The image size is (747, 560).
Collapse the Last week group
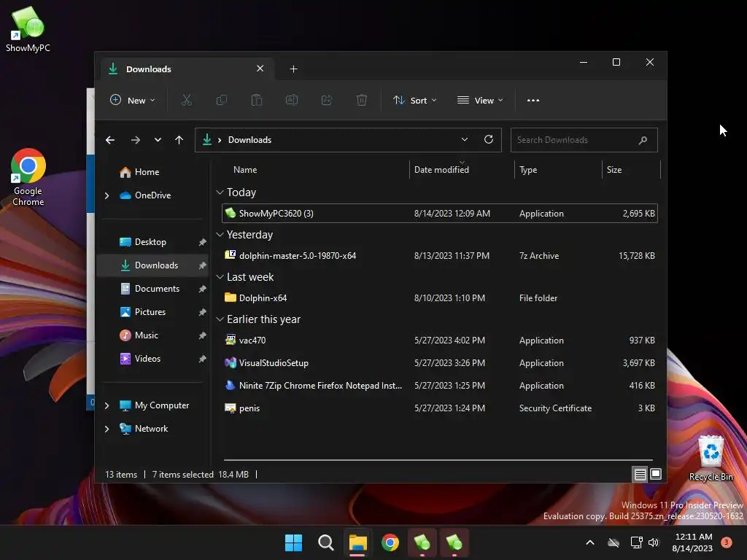(x=220, y=277)
